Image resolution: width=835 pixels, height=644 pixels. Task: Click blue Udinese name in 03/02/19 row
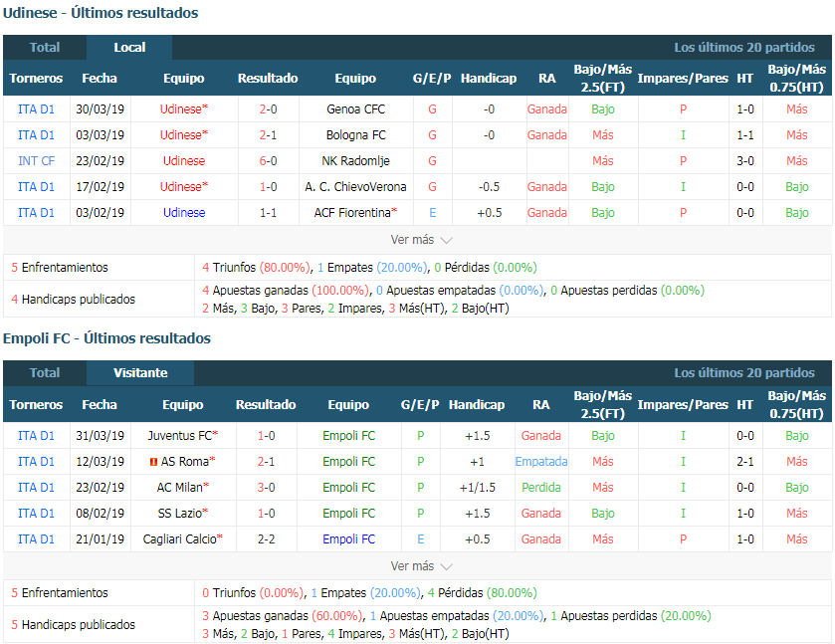pos(184,213)
